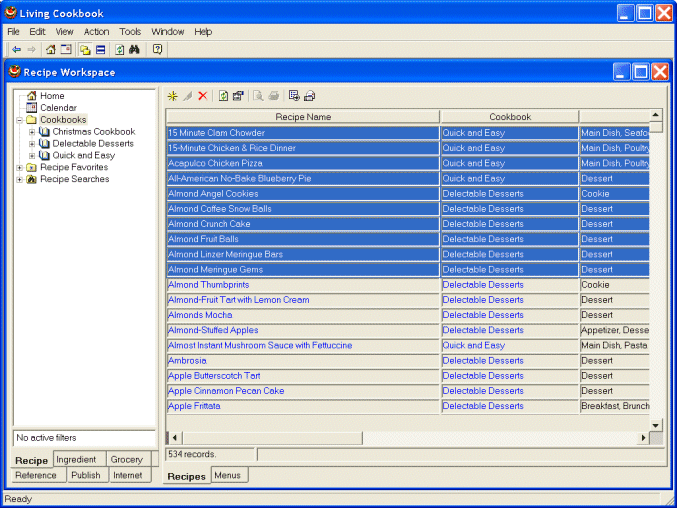This screenshot has height=508, width=677.
Task: Click the Recipe Searches binoculars folder icon
Action: point(31,179)
